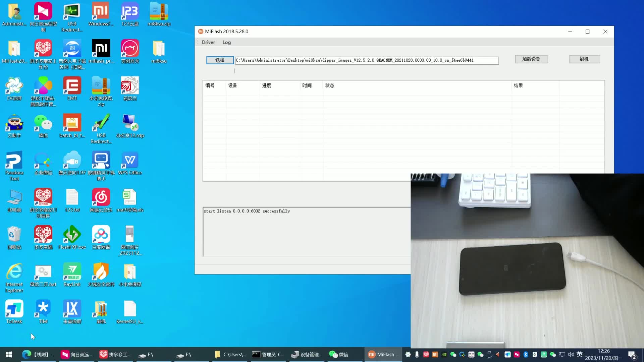Select the 123.txt file on desktop
The image size is (644, 362).
pos(72,200)
